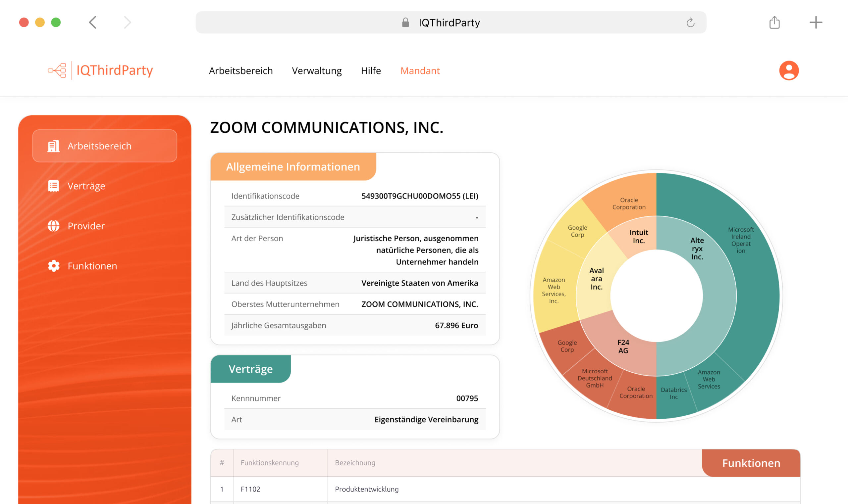Open the user profile avatar
Screen dimensions: 848x504
tap(788, 70)
